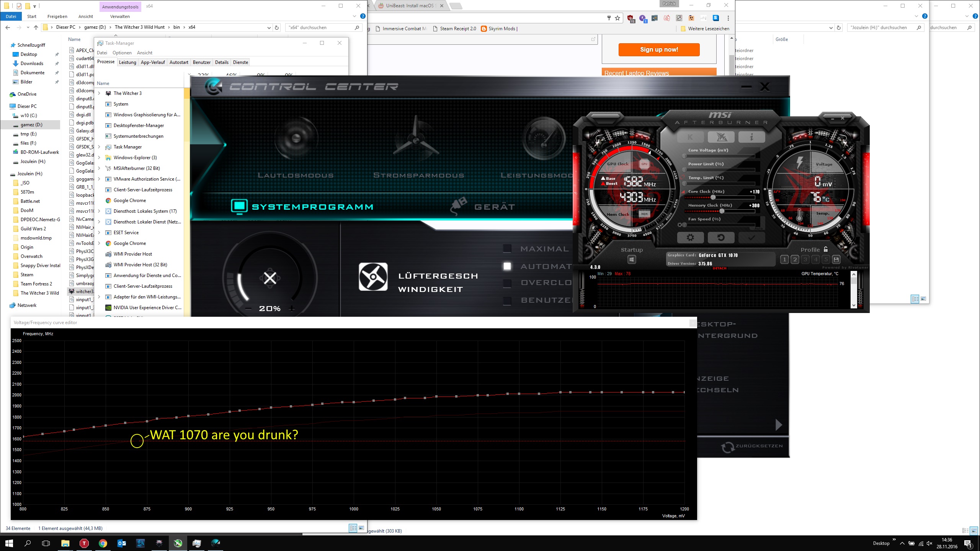The image size is (980, 551).
Task: Apply Afterburner settings with checkmark button
Action: point(751,238)
